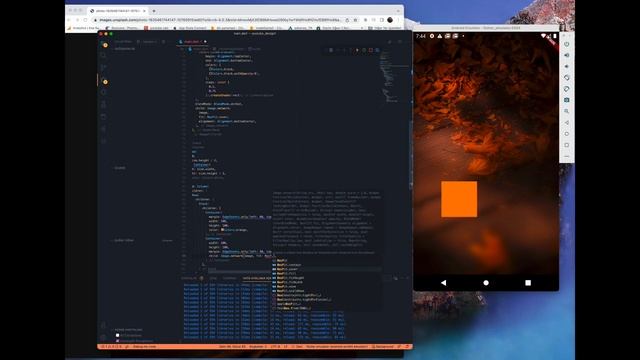Tap Android recents square in navigation bar
The width and height of the screenshot is (640, 360).
coord(528,282)
